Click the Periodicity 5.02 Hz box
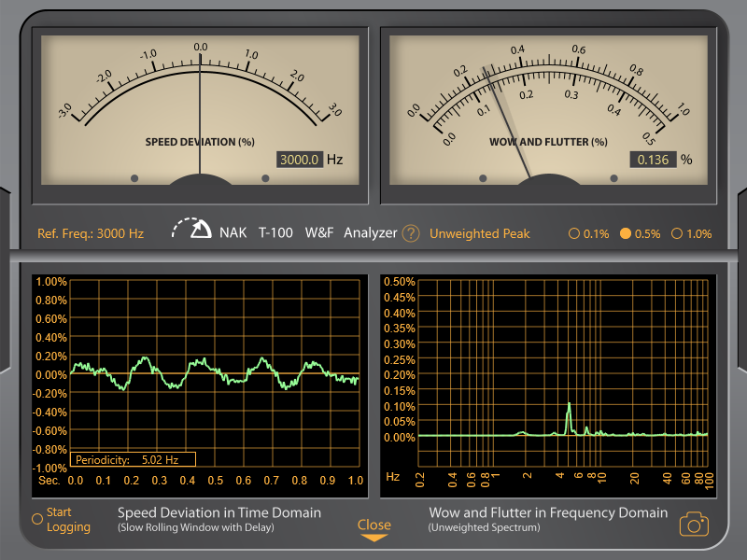This screenshot has width=747, height=560. pos(133,459)
